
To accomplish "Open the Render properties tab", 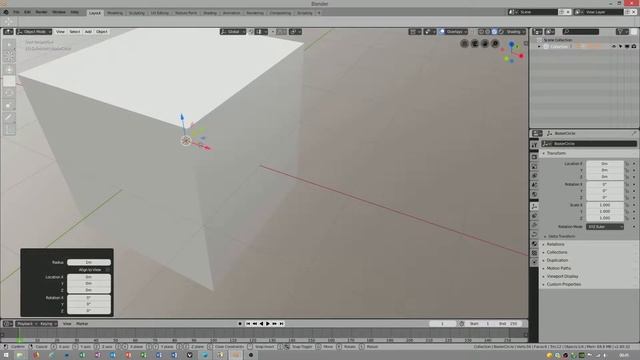I will click(534, 157).
